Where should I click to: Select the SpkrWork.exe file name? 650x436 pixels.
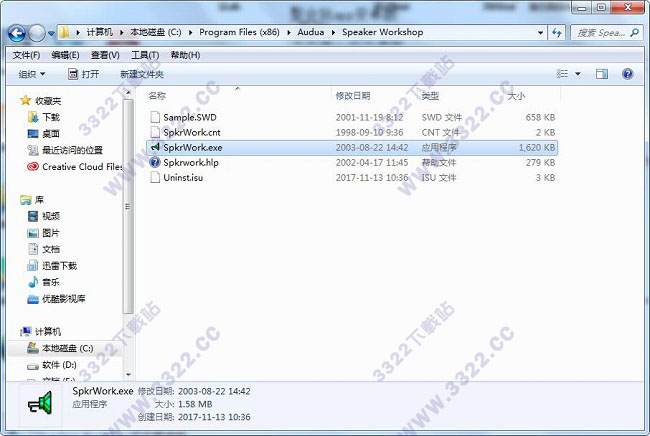(193, 148)
